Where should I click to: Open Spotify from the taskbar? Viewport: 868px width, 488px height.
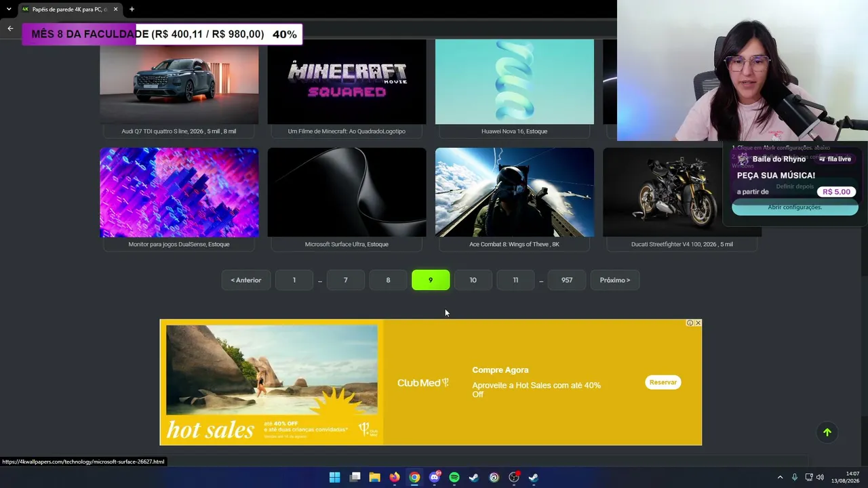point(454,477)
